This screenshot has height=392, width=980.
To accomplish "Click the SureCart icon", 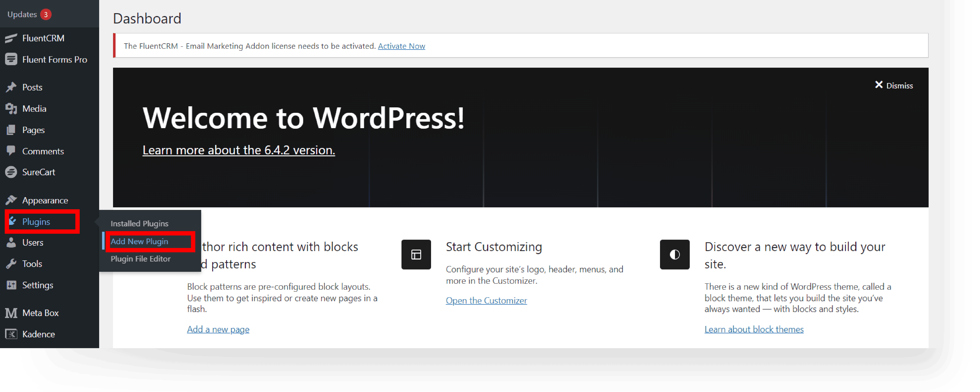I will [11, 172].
